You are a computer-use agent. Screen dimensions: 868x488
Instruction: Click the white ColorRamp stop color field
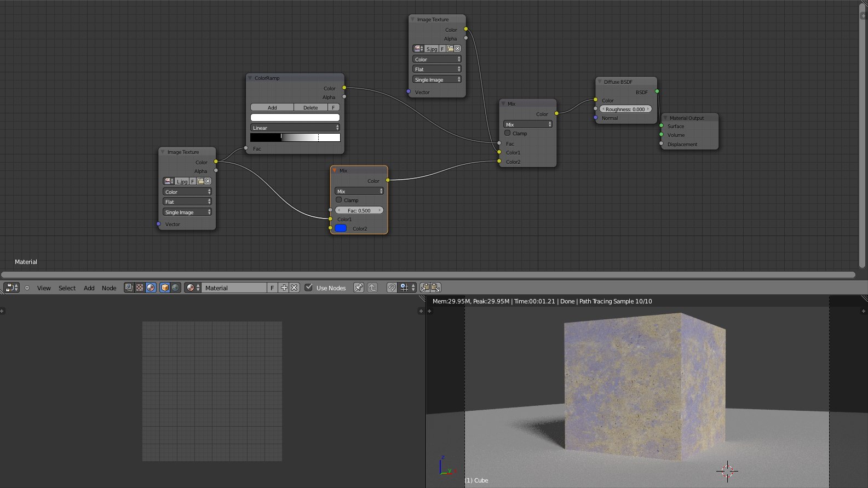(295, 117)
